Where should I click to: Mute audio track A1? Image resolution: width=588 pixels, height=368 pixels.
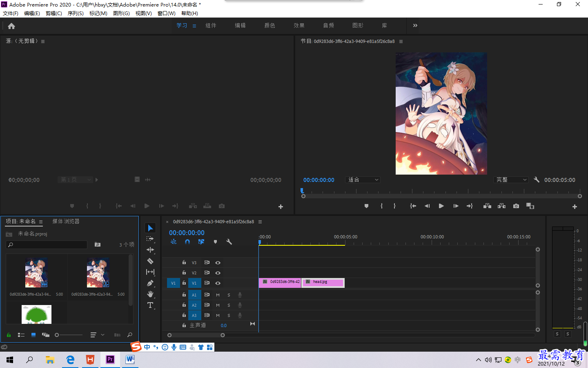click(218, 295)
